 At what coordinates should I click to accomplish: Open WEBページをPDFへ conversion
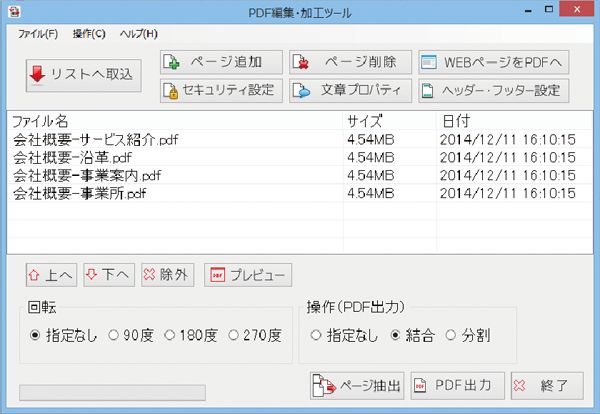pyautogui.click(x=493, y=62)
